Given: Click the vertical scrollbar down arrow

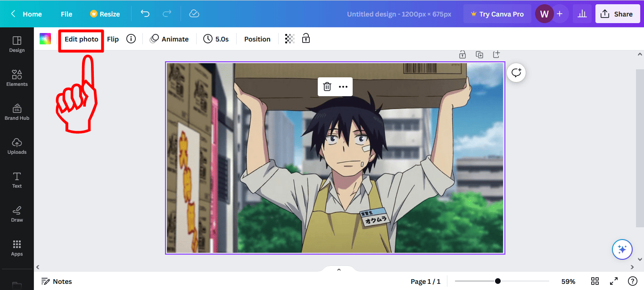Looking at the screenshot, I should tap(640, 259).
